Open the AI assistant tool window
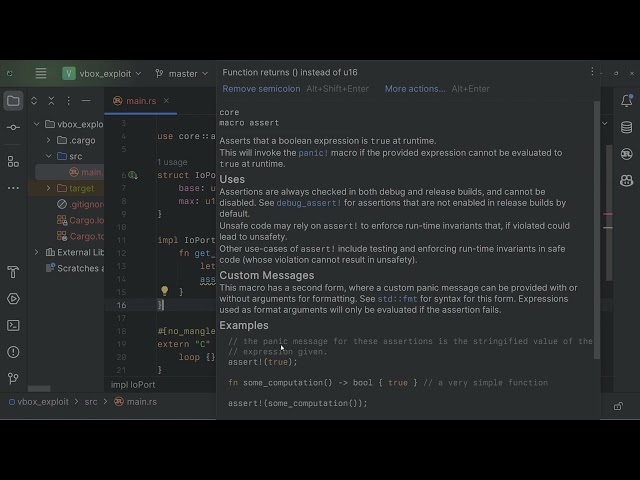Screen dimensions: 640x480 click(627, 180)
